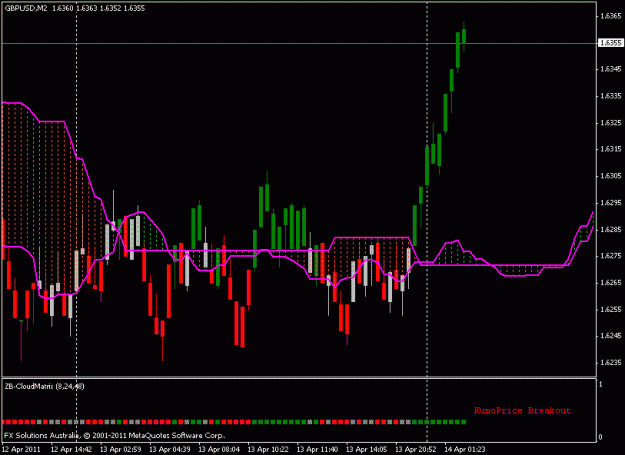Image resolution: width=625 pixels, height=455 pixels.
Task: Click the 1.6285 price axis label
Action: [611, 229]
